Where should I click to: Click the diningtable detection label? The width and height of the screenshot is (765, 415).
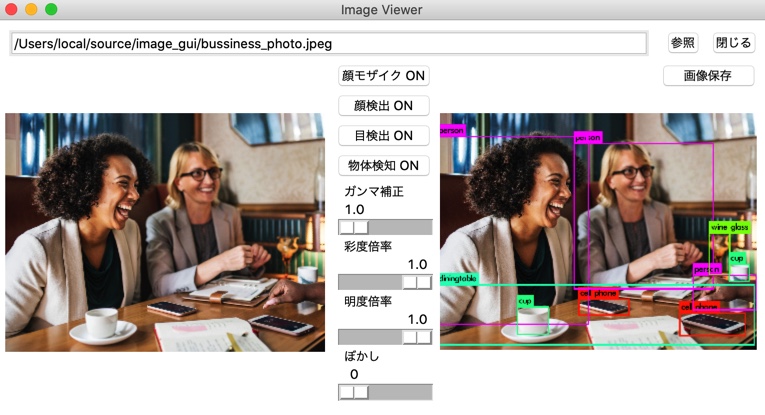pos(459,278)
